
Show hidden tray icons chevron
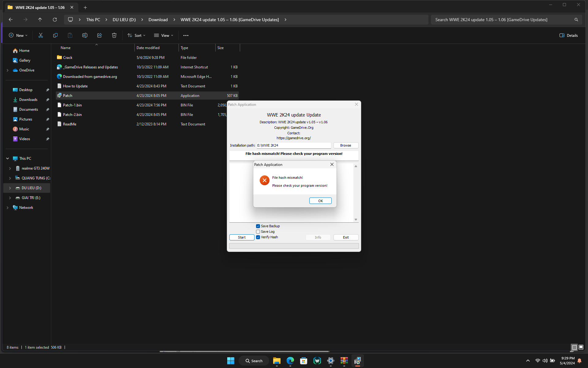click(528, 361)
